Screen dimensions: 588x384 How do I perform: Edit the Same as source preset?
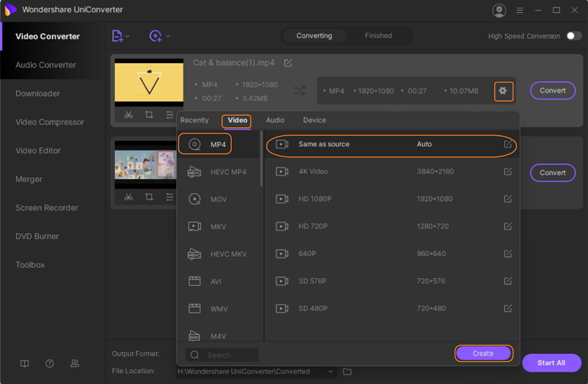pos(508,144)
